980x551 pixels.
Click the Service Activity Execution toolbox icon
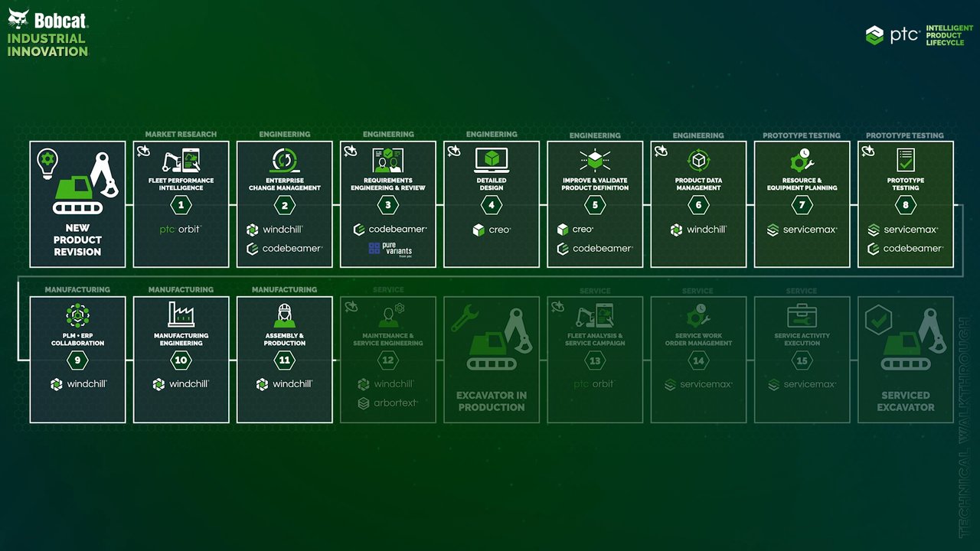pyautogui.click(x=802, y=315)
